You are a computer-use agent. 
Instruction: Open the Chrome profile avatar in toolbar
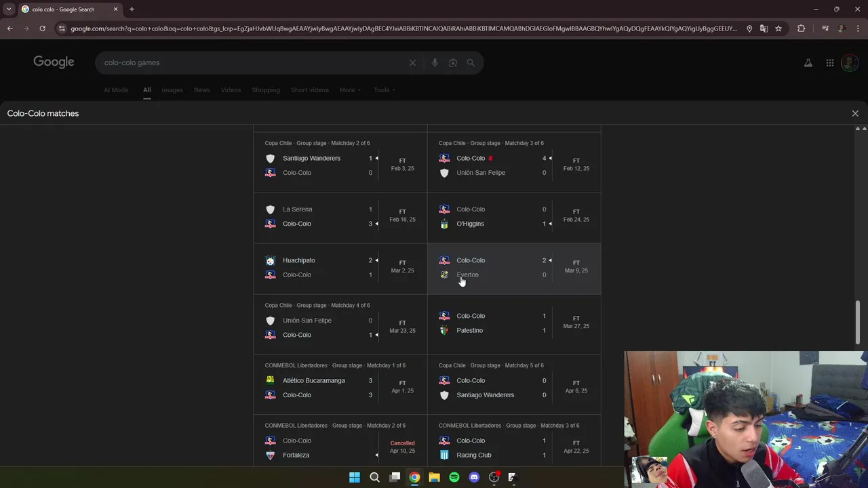(x=841, y=28)
